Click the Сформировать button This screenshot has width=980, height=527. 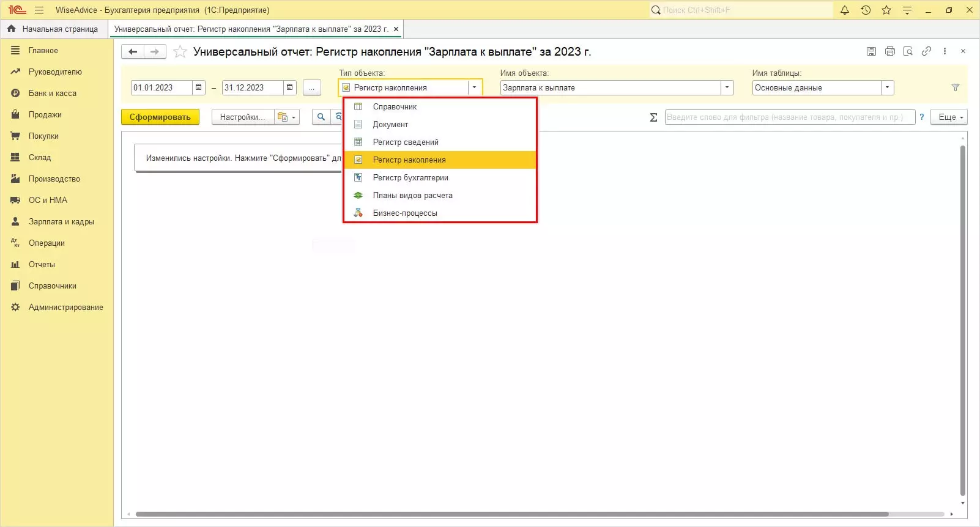click(160, 117)
